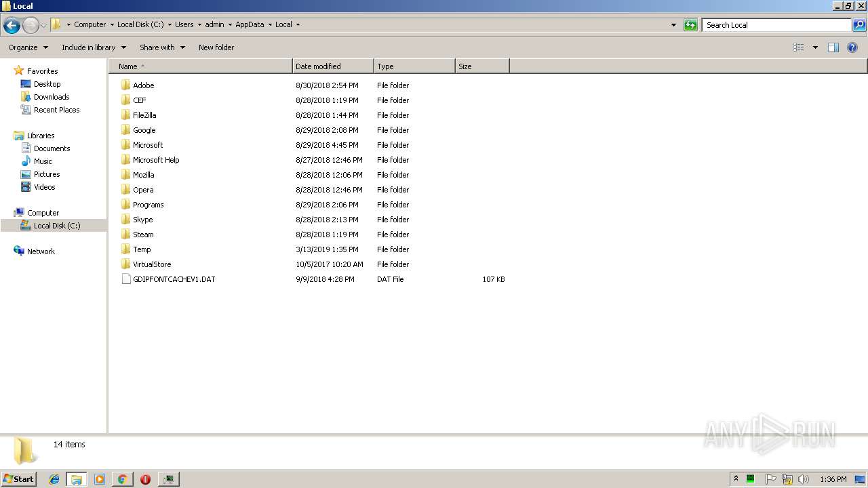Select the Steam folder icon
This screenshot has height=488, width=868.
125,235
